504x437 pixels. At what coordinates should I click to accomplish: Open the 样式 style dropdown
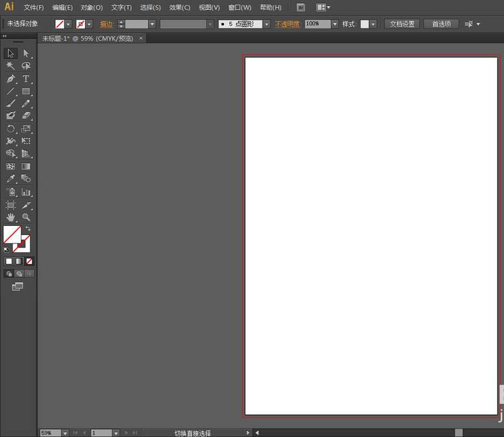[x=373, y=24]
